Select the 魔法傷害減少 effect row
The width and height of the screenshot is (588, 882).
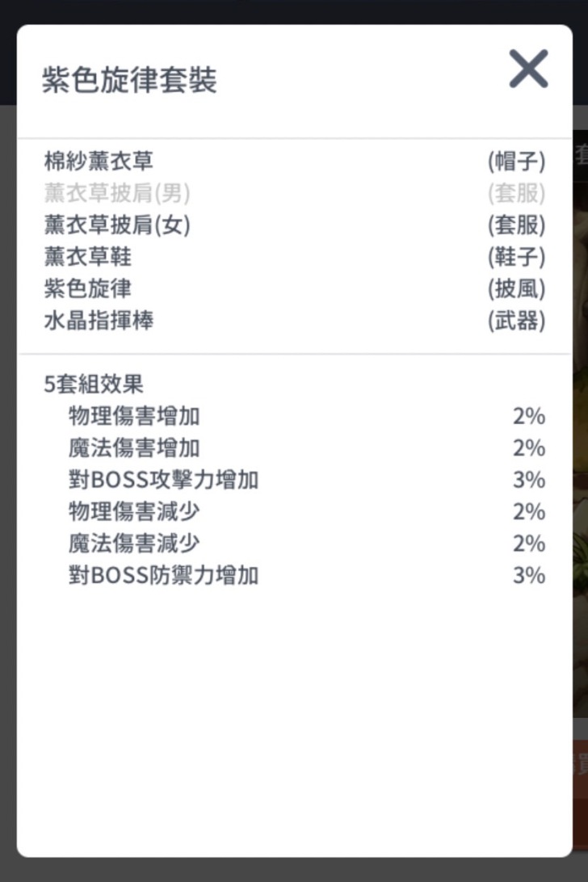click(134, 544)
